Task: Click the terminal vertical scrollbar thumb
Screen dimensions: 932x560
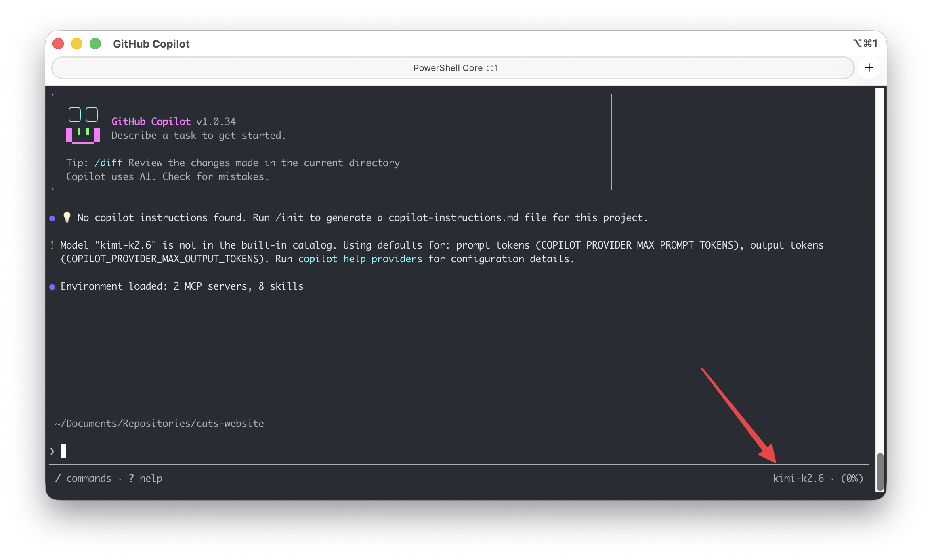Action: point(880,471)
